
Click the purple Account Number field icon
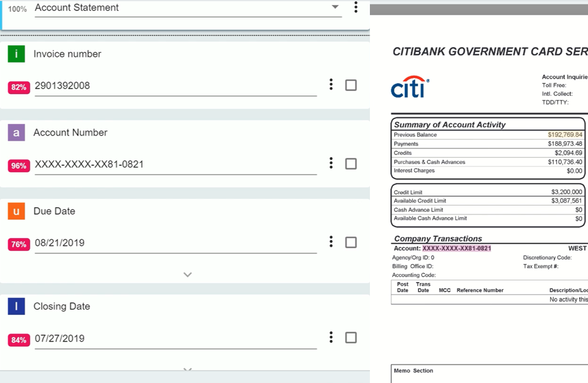pyautogui.click(x=16, y=132)
